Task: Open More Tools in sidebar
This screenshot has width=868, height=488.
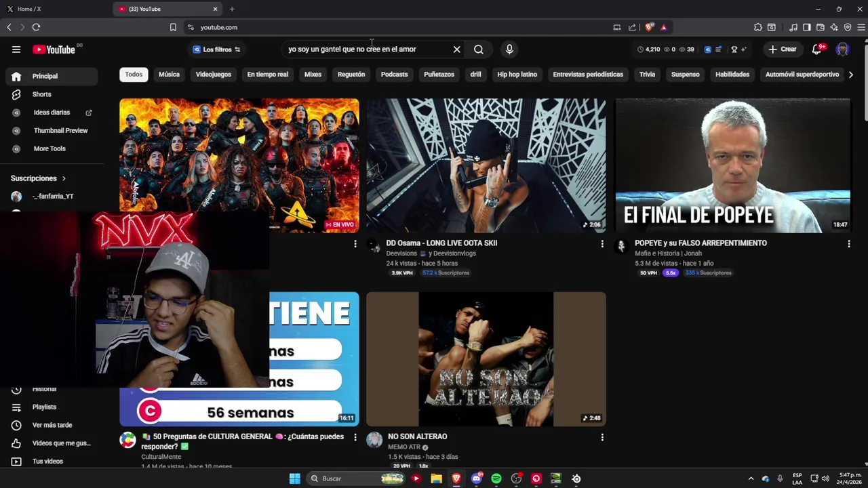Action: point(51,148)
